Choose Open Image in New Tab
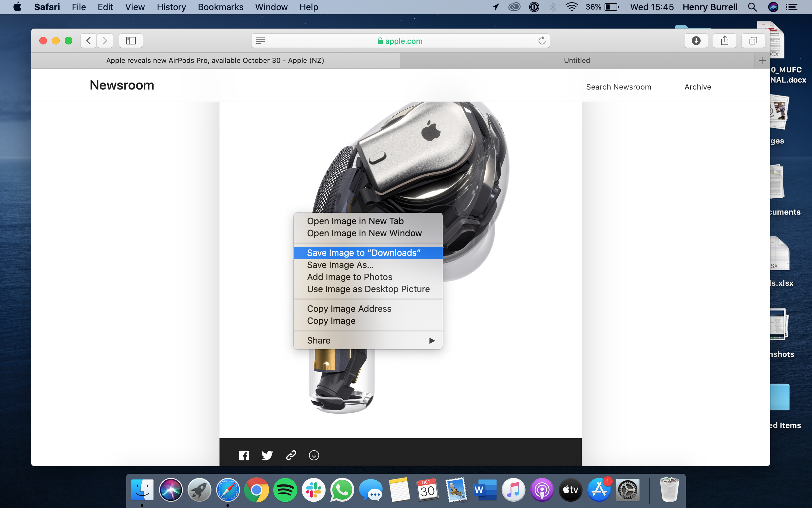 pyautogui.click(x=368, y=221)
